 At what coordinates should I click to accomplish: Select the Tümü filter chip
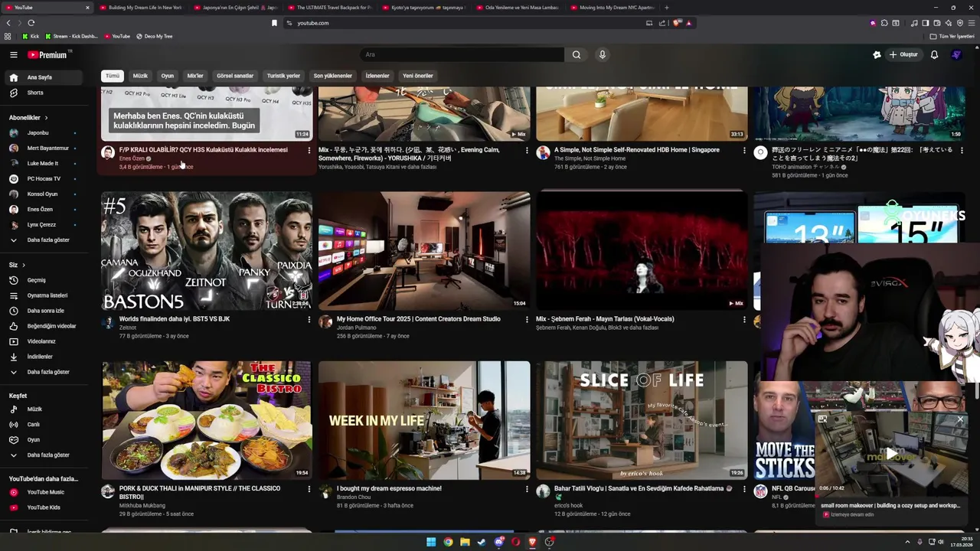pos(113,76)
